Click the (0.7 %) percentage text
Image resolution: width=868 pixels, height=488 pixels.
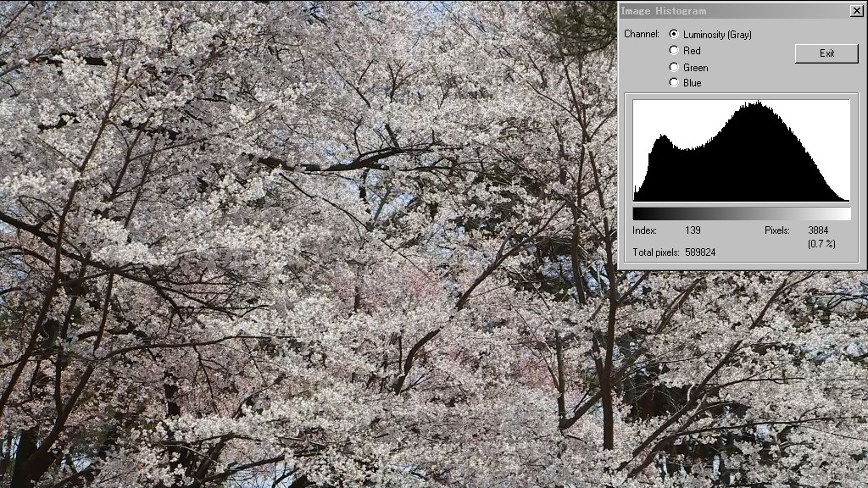click(821, 244)
